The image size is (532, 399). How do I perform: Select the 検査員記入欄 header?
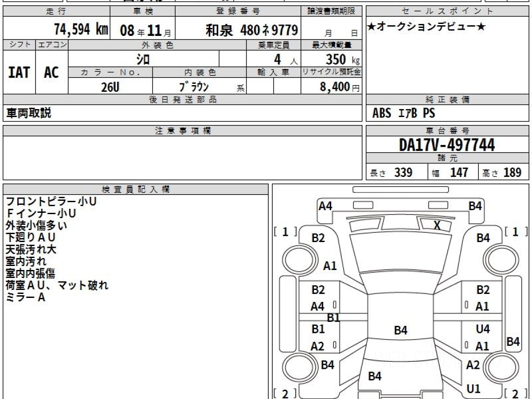136,189
